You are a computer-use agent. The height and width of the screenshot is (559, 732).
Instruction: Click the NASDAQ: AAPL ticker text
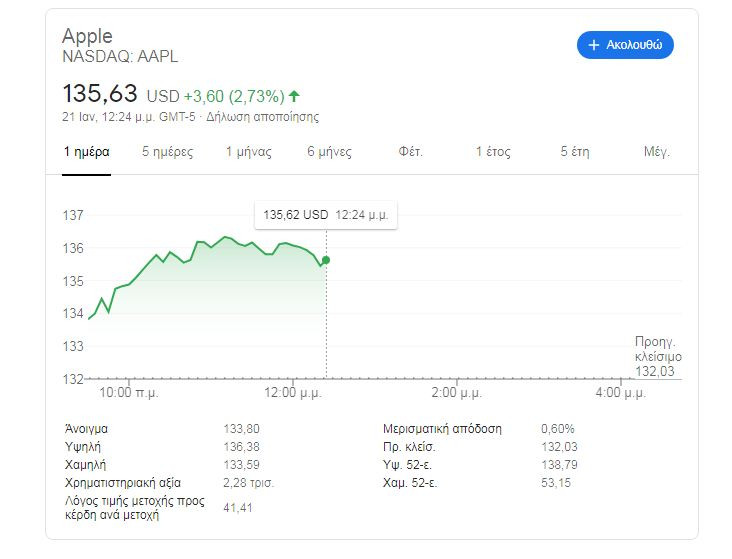click(120, 57)
